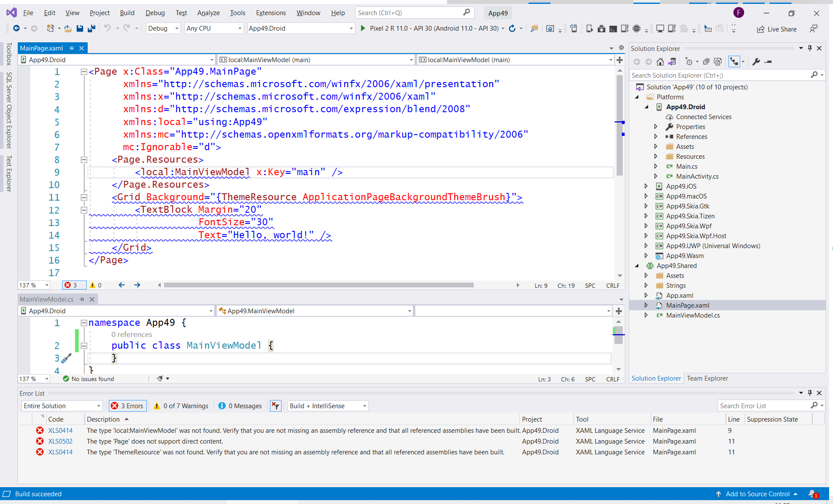Toggle the 0 of 7 Warnings filter

(x=180, y=406)
